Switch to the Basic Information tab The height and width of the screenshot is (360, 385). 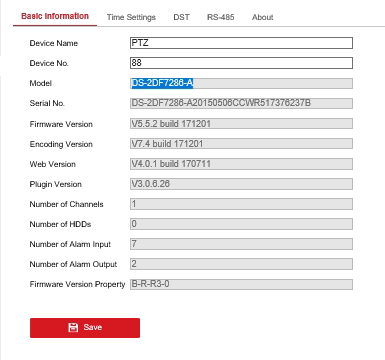tap(55, 16)
